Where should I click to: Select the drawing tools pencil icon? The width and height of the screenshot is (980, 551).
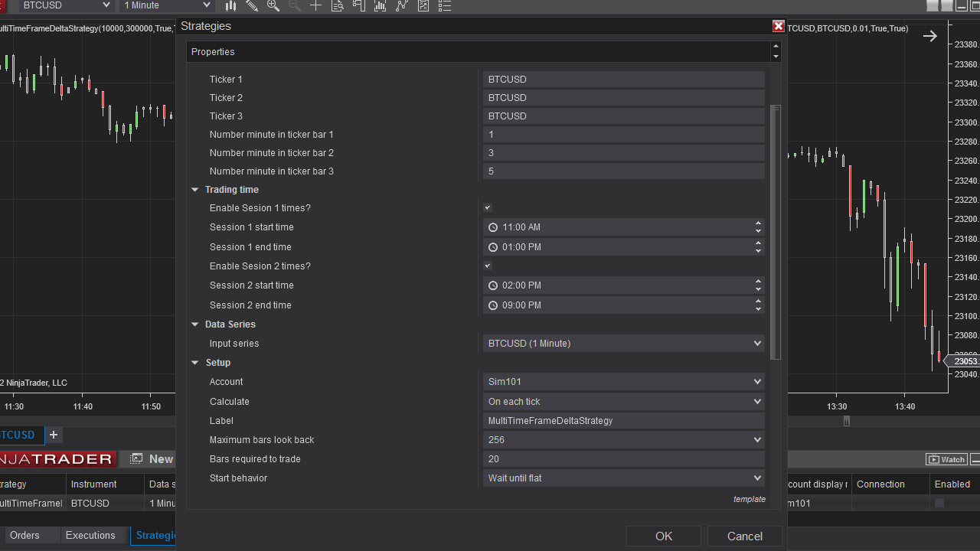pyautogui.click(x=252, y=5)
